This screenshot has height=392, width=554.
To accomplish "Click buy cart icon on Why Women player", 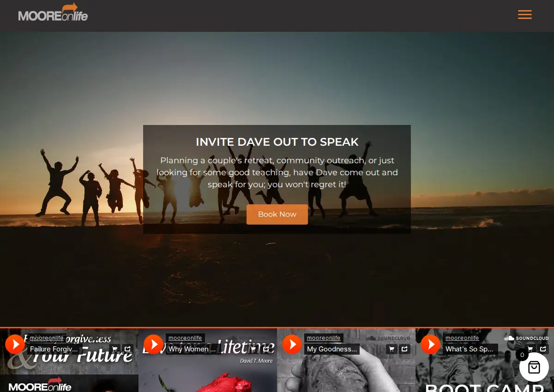I will (253, 349).
